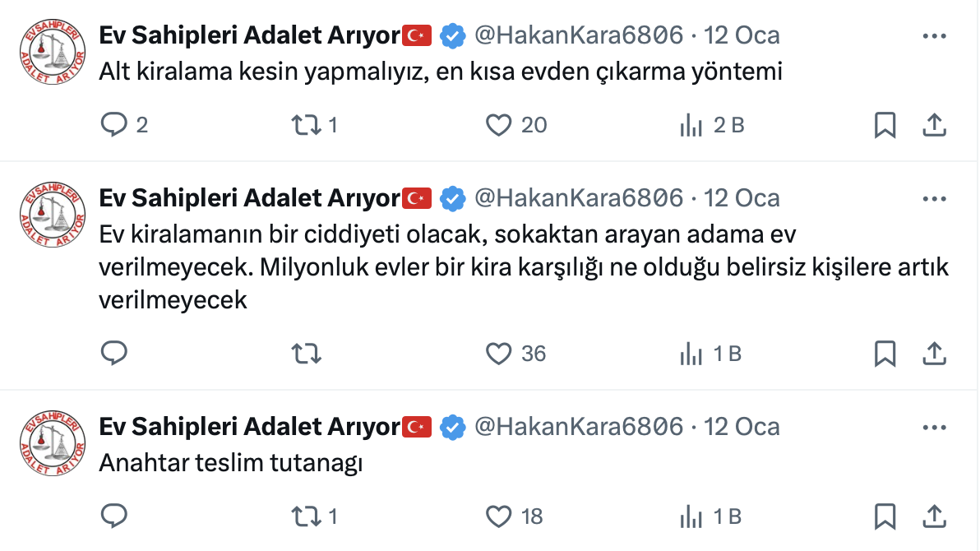Open the '12 Oca' timestamp of last tweet
The width and height of the screenshot is (980, 551).
pyautogui.click(x=742, y=427)
